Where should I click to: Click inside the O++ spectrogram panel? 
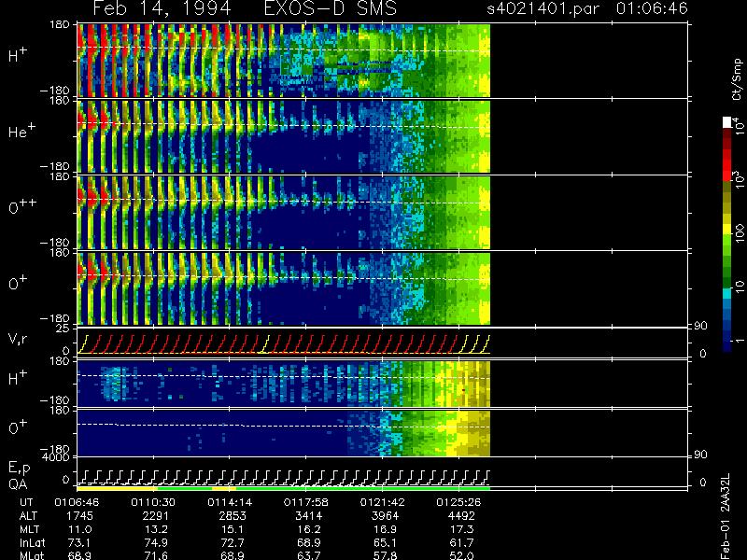pyautogui.click(x=284, y=213)
